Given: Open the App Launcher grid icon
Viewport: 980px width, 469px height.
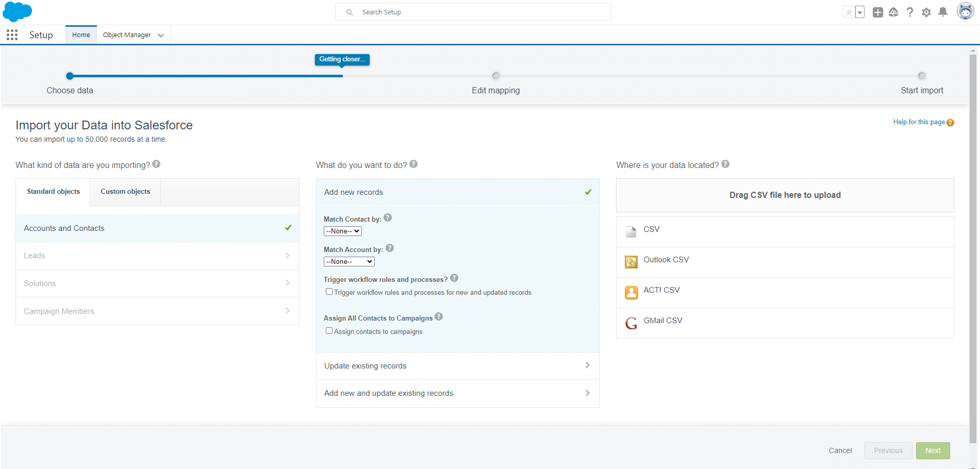Looking at the screenshot, I should point(12,35).
